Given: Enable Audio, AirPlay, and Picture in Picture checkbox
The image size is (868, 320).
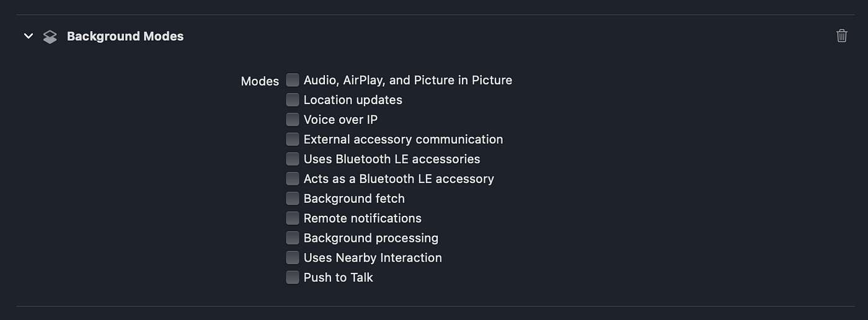Looking at the screenshot, I should click(x=293, y=80).
